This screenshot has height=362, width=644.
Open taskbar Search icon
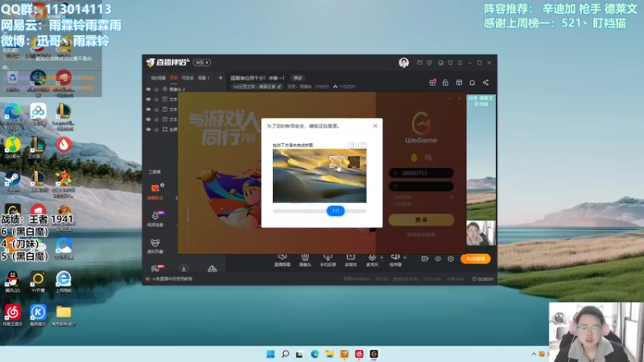point(285,354)
